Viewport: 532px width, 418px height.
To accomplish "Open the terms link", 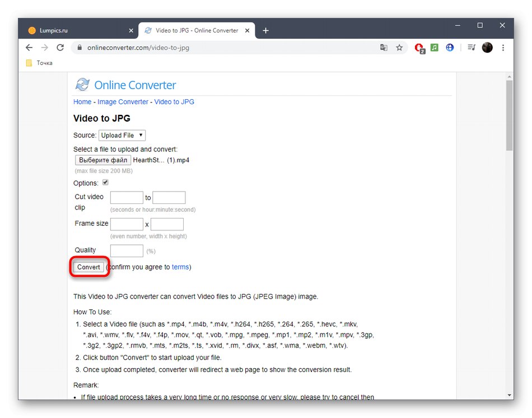I will [x=180, y=267].
